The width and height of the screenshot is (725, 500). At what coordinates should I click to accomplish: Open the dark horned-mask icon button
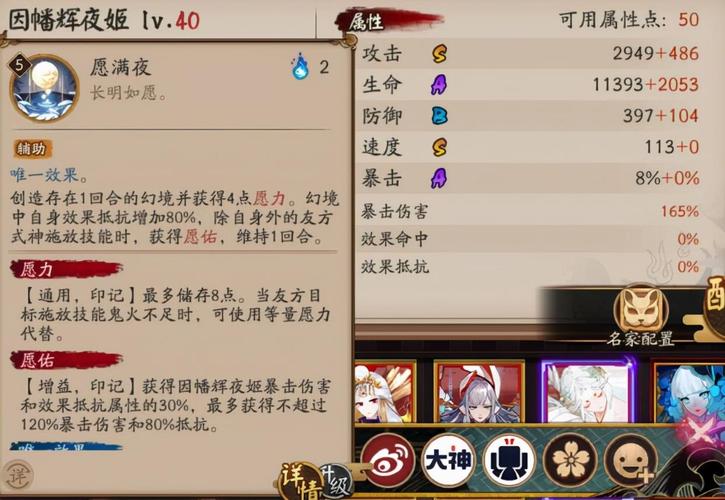click(x=510, y=460)
